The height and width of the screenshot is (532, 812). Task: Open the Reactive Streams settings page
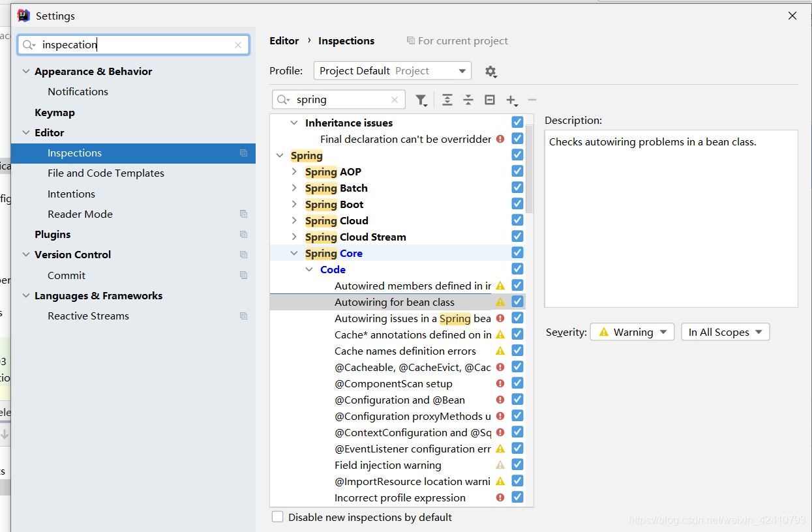coord(88,316)
